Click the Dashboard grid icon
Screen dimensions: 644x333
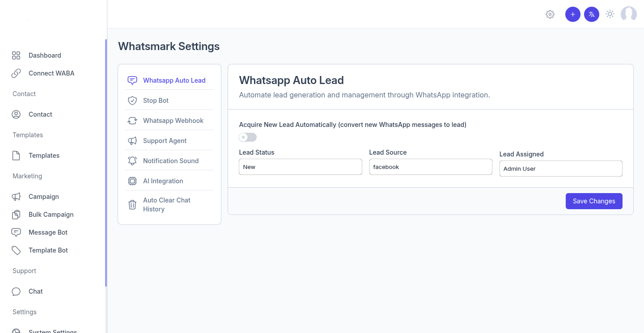[16, 55]
